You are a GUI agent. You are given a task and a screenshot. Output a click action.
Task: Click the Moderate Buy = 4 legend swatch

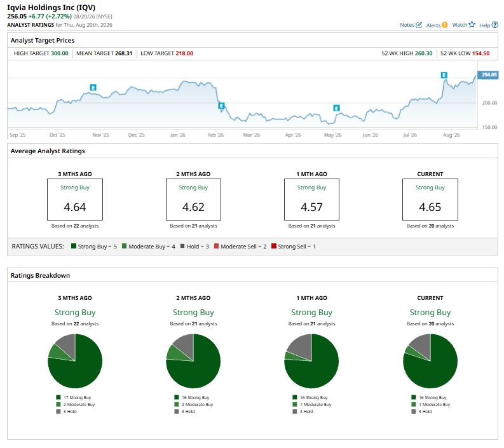[124, 246]
